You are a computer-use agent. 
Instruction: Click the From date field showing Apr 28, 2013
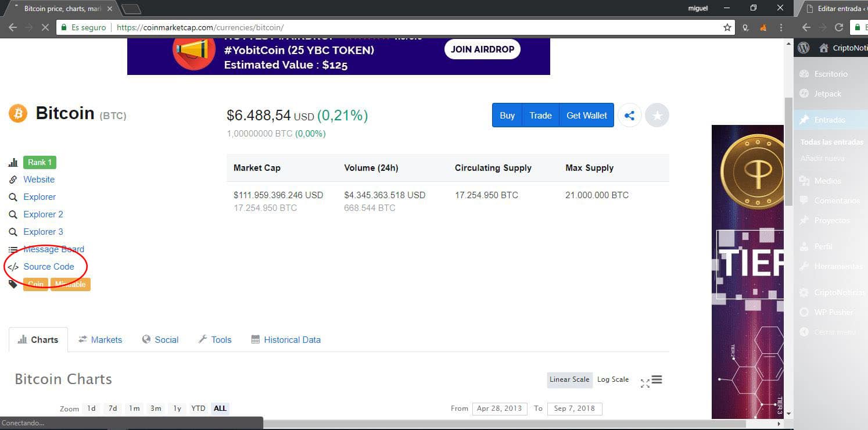[x=500, y=408]
